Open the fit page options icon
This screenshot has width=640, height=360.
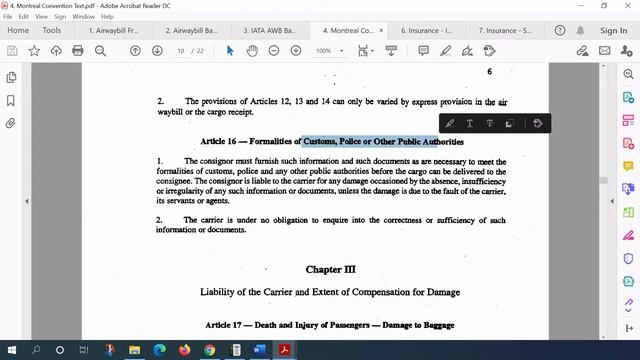(364, 51)
